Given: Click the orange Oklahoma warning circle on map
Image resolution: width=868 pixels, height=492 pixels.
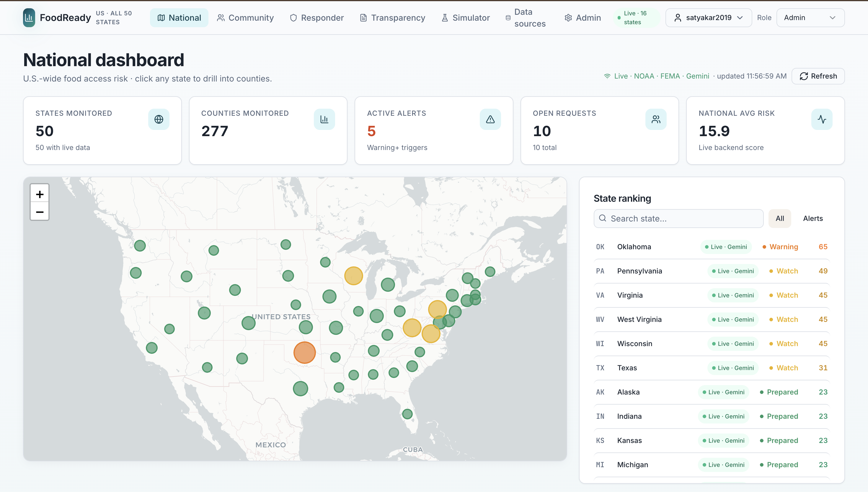Looking at the screenshot, I should (x=304, y=352).
